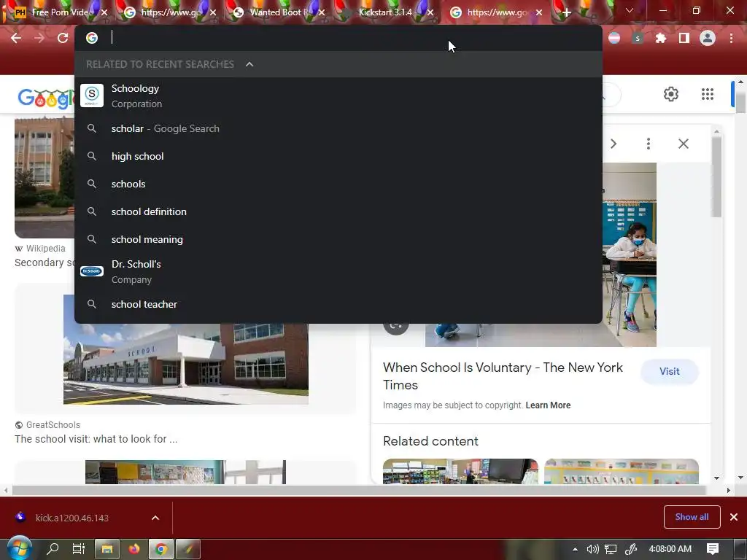Switch to the first browser tab
747x560 pixels.
[x=58, y=12]
